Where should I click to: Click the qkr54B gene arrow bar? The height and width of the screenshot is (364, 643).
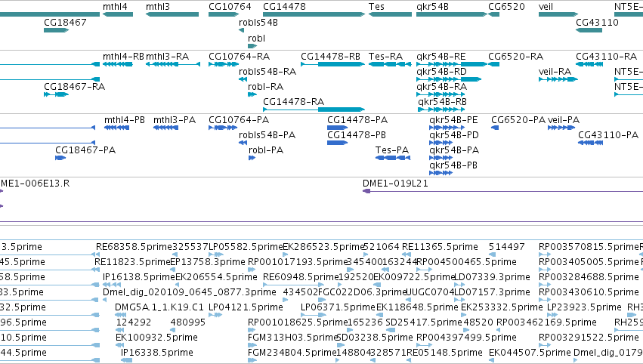coord(452,14)
